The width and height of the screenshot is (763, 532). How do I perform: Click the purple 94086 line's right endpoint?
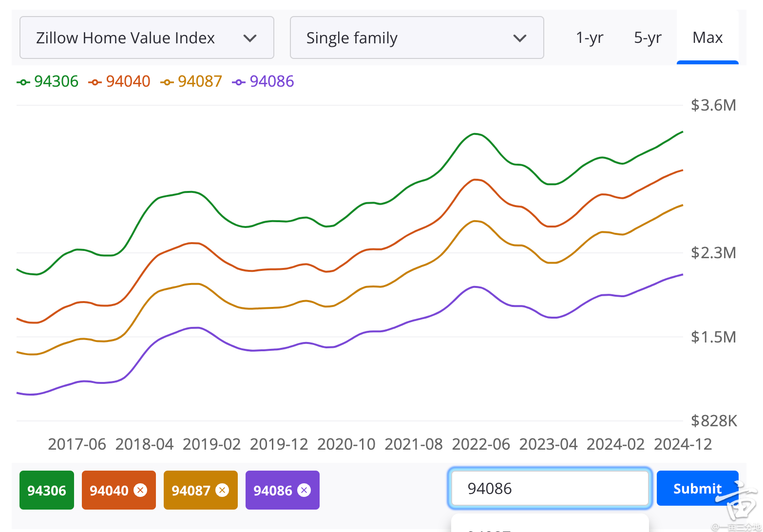point(682,275)
